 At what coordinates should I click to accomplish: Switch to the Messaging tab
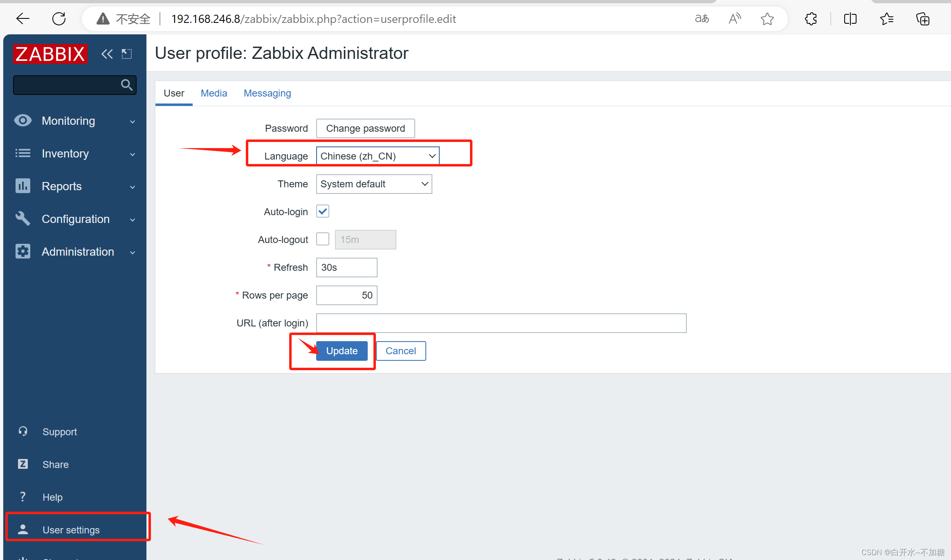coord(268,93)
